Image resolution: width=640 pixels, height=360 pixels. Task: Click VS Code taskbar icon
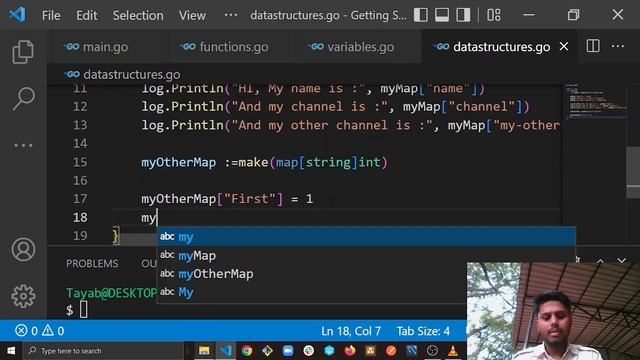point(225,351)
